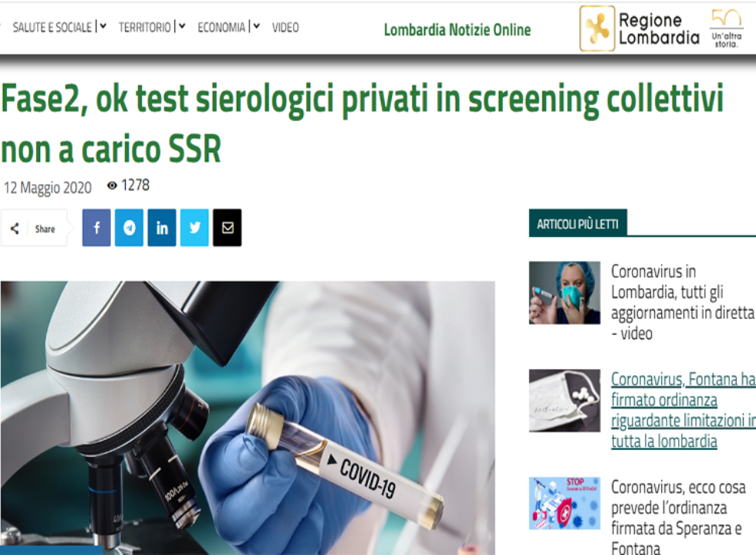
Task: Click the views eye icon
Action: [112, 185]
